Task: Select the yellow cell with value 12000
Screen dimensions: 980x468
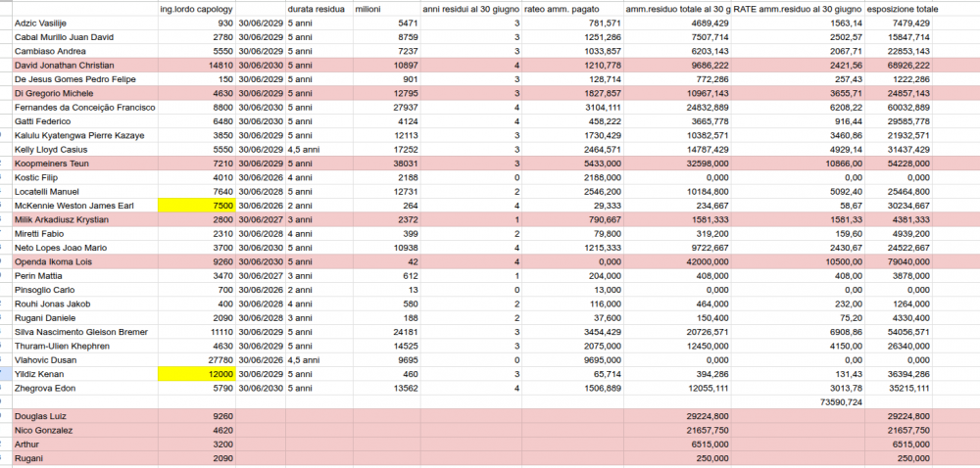Action: 197,374
